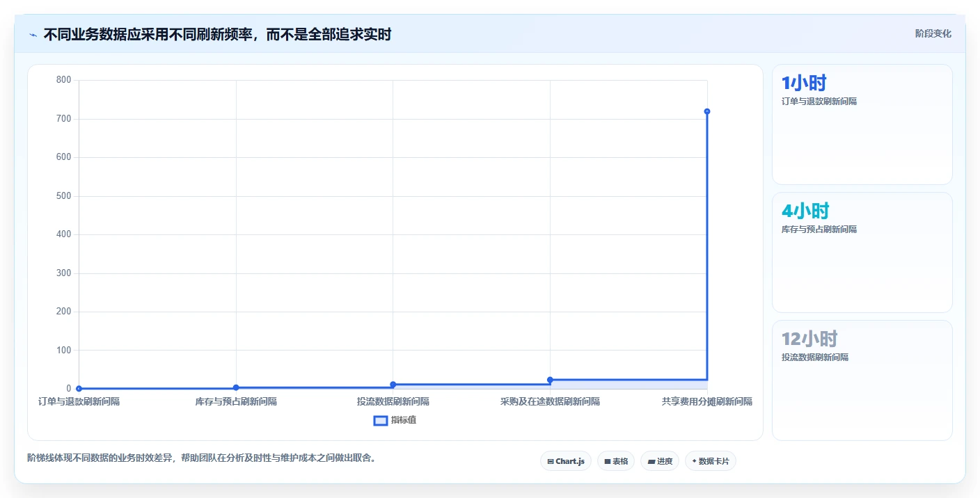Click the x-axis label 投流数据刷新间隔
Screen dimensions: 980x498
pos(393,401)
